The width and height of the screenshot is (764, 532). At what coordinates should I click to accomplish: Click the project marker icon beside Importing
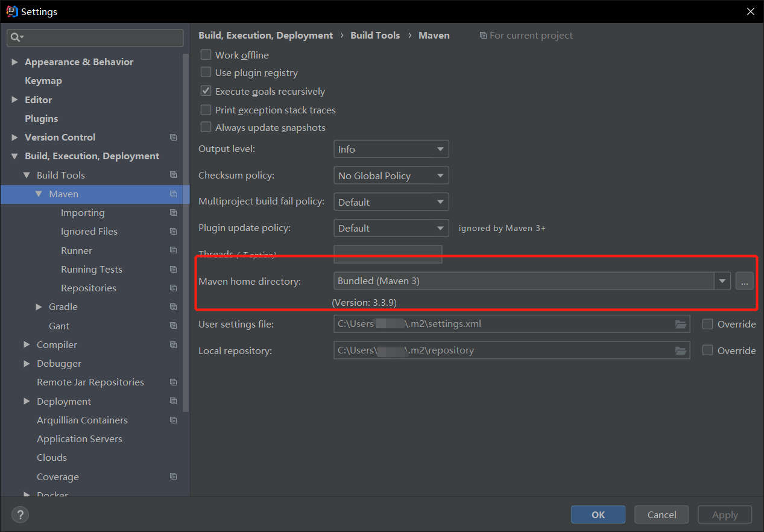[x=173, y=212]
